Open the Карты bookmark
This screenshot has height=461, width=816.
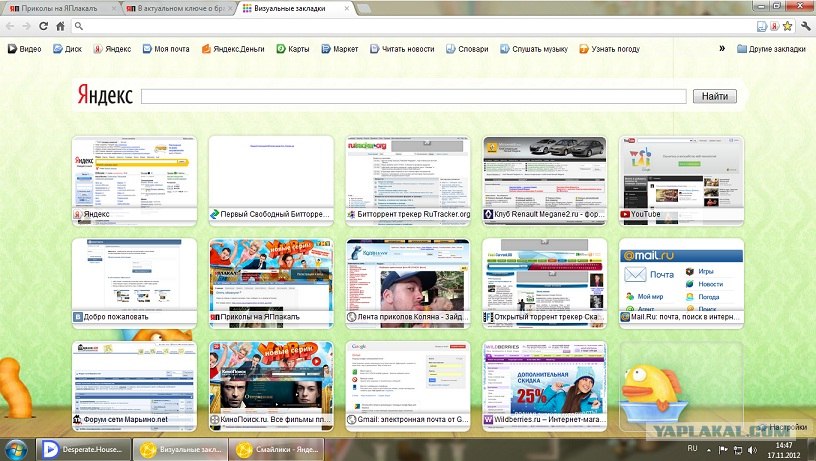click(293, 48)
